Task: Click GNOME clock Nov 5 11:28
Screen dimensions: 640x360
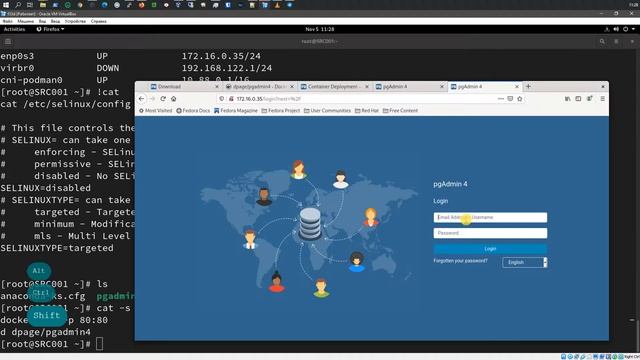Action: pyautogui.click(x=320, y=29)
